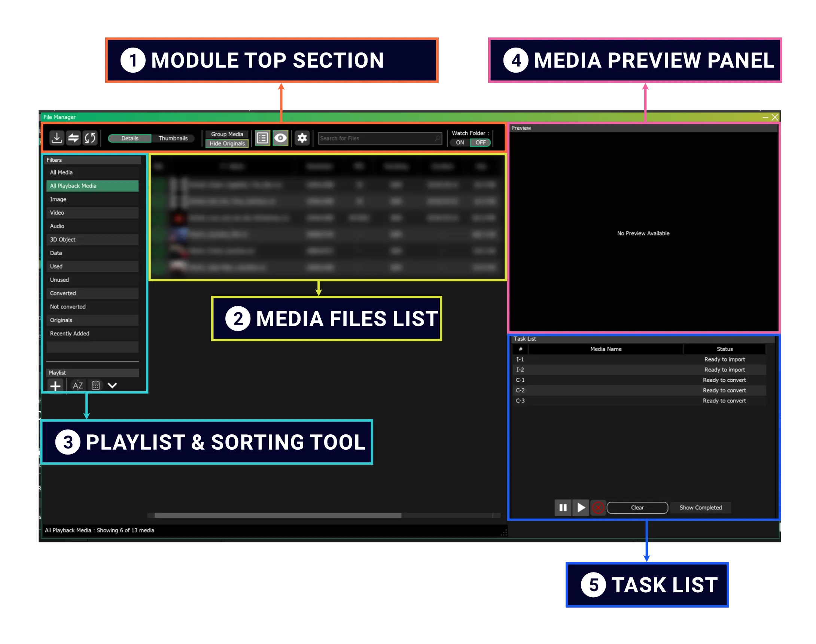This screenshot has height=644, width=816.
Task: Select the Not converted filter
Action: pyautogui.click(x=92, y=307)
